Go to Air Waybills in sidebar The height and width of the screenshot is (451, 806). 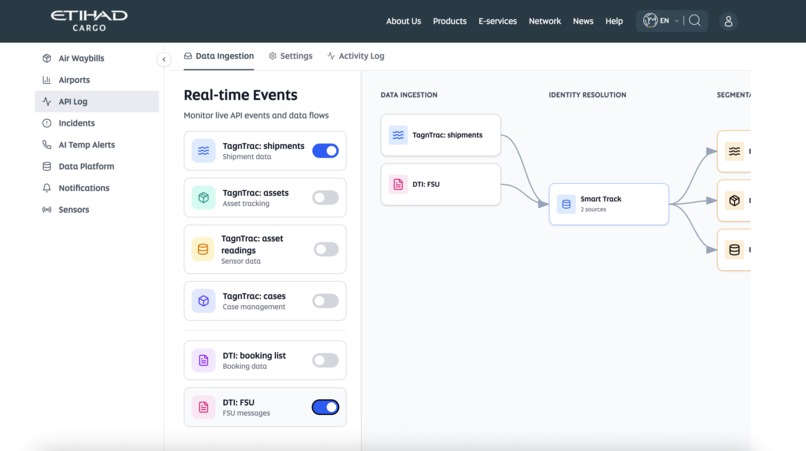click(x=97, y=58)
